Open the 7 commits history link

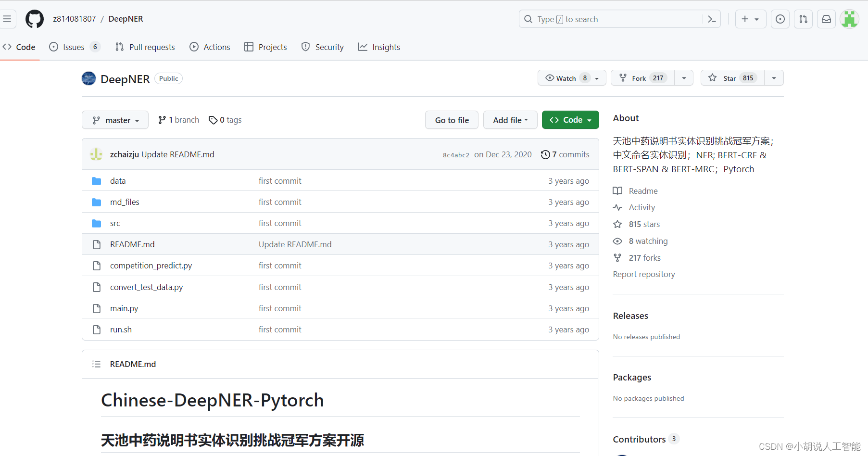565,154
